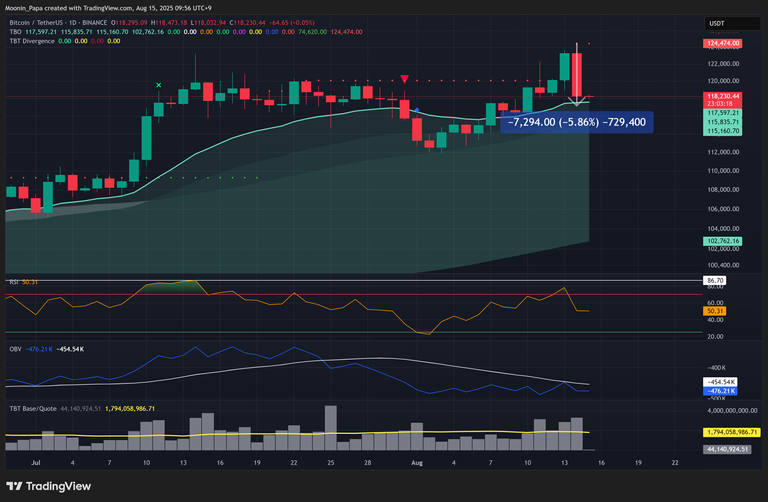This screenshot has width=768, height=502.
Task: Click the RSI indicator legend name
Action: pos(14,282)
